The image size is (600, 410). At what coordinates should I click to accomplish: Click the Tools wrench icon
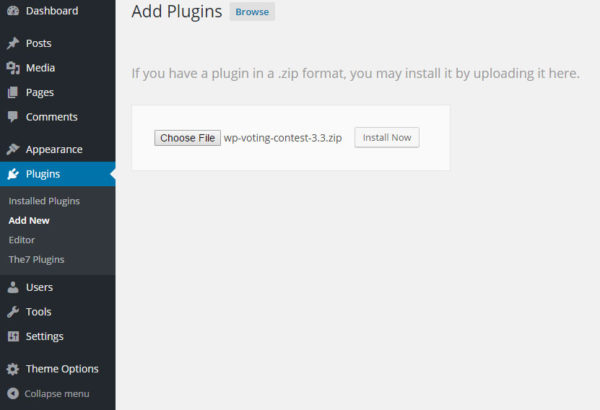pos(13,312)
